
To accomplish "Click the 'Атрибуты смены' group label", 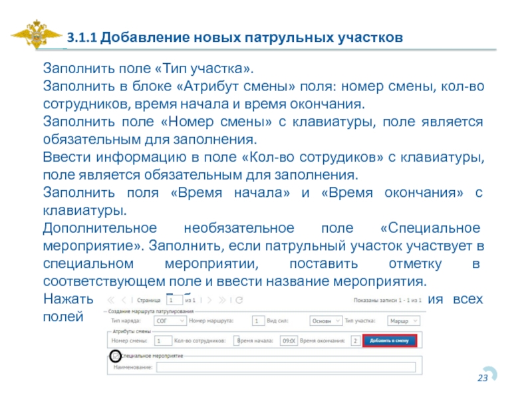I will (x=132, y=331).
